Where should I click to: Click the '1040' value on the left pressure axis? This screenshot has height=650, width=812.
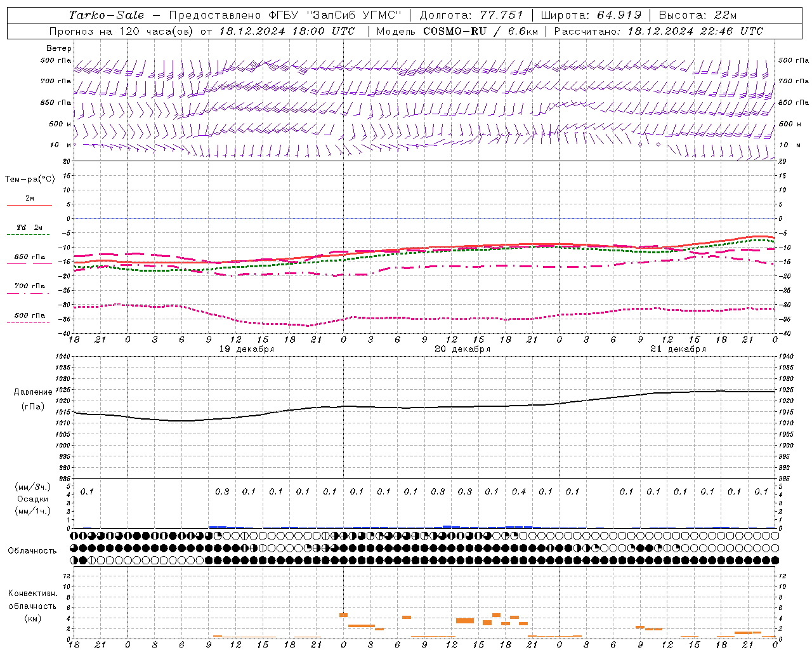(x=62, y=357)
